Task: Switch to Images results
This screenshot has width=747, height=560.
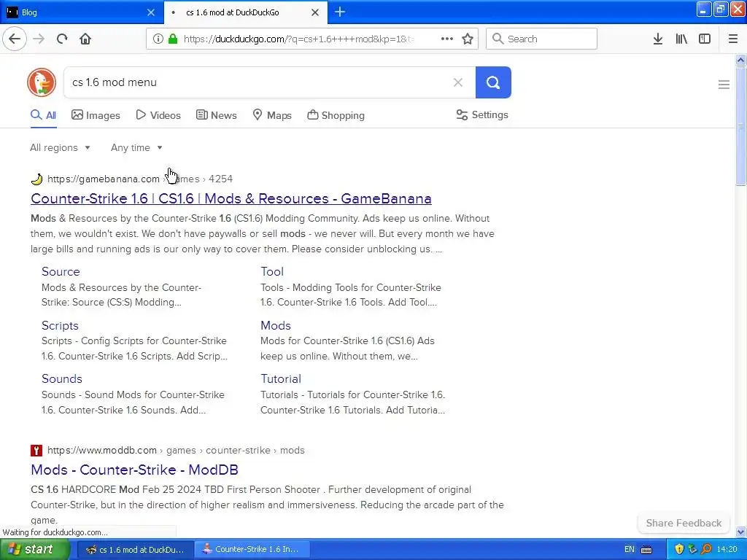Action: 96,115
